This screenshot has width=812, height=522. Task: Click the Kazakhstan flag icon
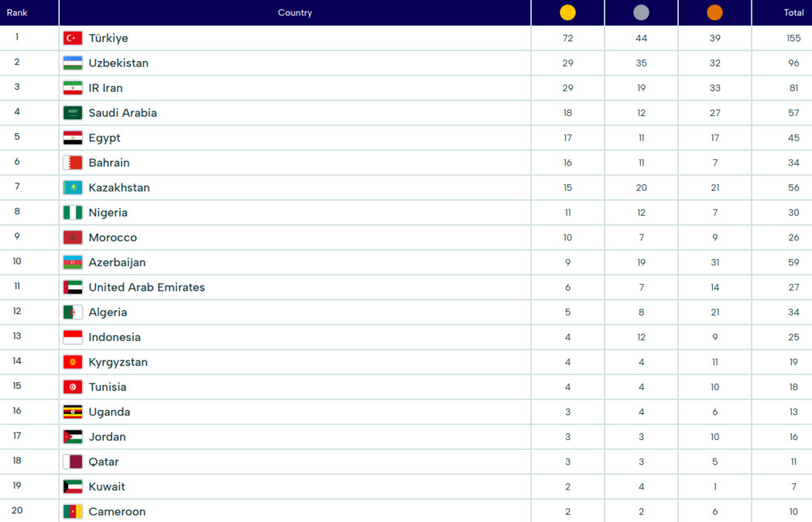click(73, 188)
